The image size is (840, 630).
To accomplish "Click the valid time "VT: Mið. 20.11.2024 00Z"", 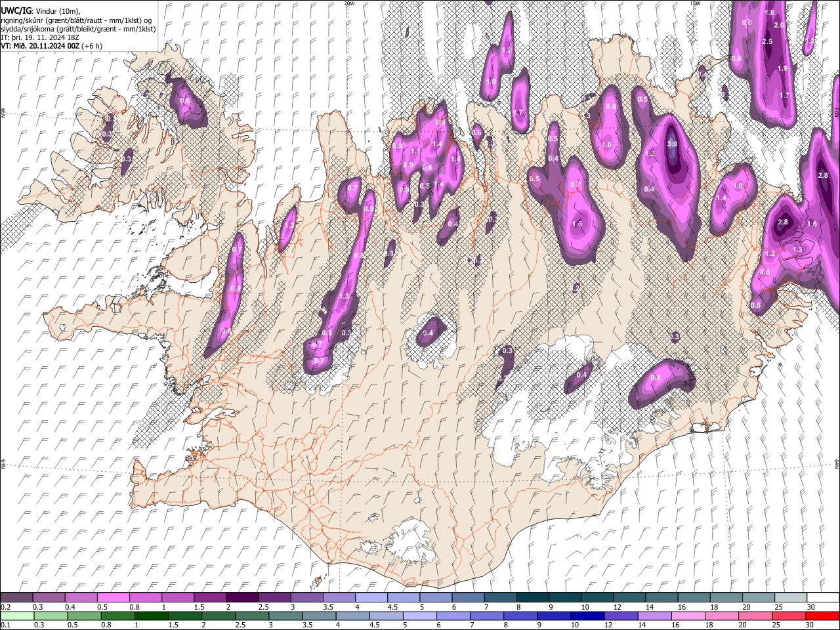I will coord(40,47).
